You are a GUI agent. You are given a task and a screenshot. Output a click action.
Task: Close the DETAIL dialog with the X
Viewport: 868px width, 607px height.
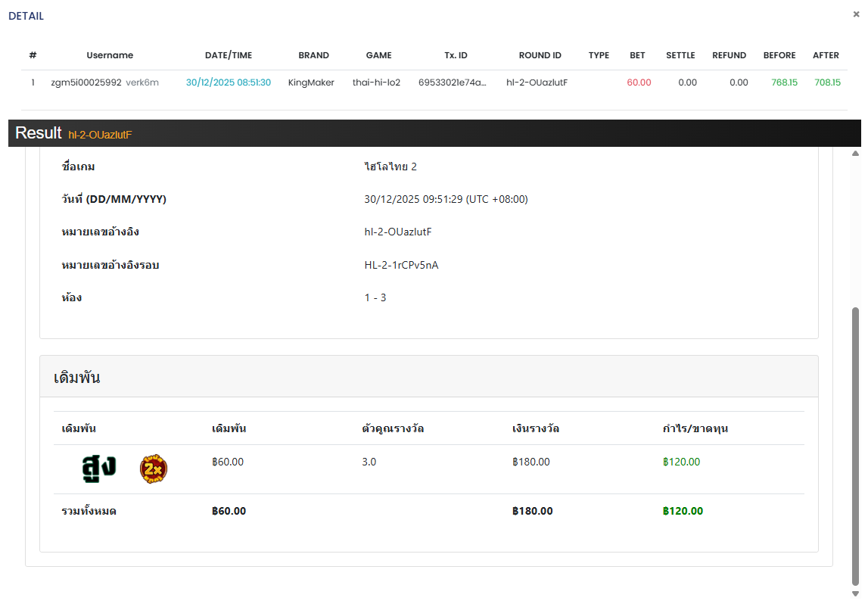pos(856,14)
